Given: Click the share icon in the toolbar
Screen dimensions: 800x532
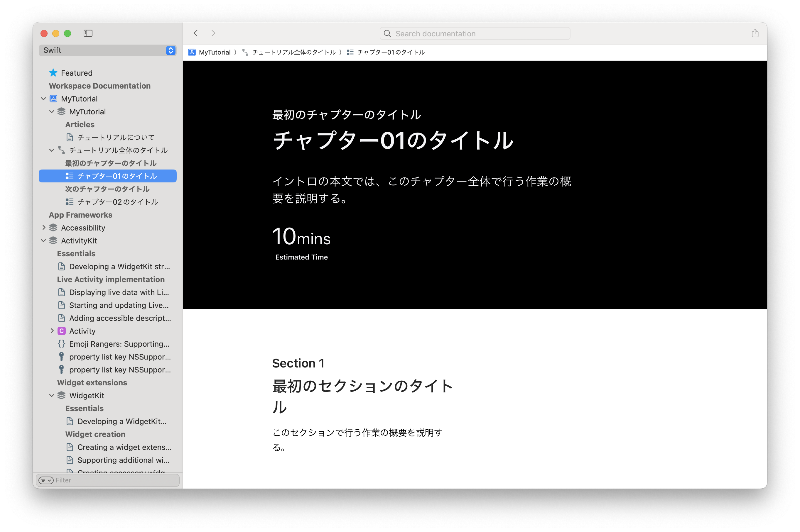Looking at the screenshot, I should point(755,33).
